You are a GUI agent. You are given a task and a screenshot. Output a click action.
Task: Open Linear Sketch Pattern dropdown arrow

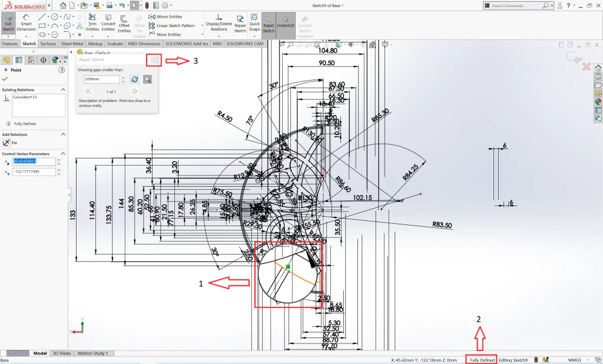203,25
